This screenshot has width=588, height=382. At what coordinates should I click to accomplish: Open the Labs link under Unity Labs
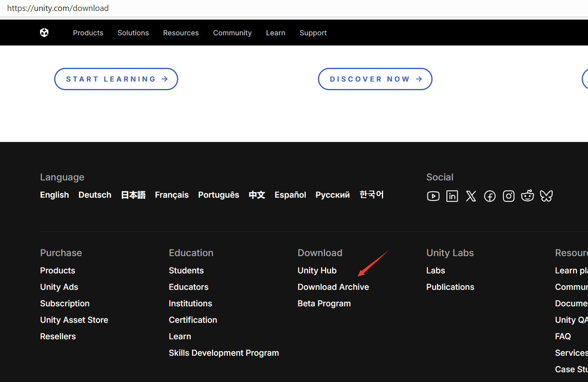436,271
